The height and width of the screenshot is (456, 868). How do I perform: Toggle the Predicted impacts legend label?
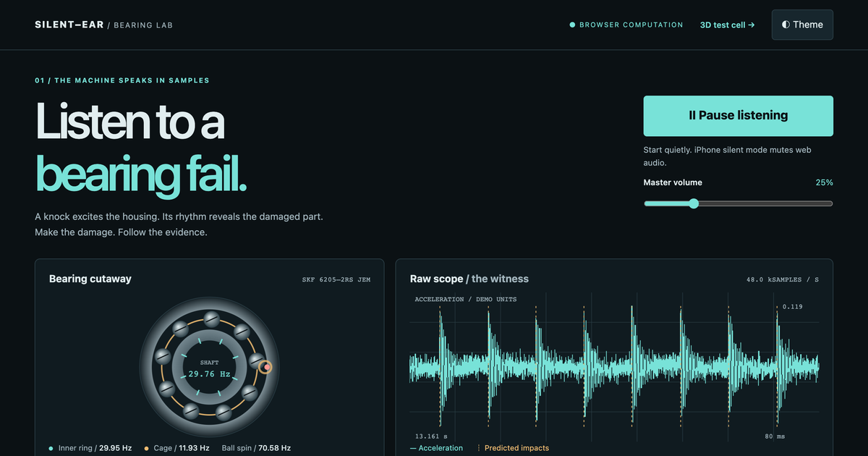point(516,448)
